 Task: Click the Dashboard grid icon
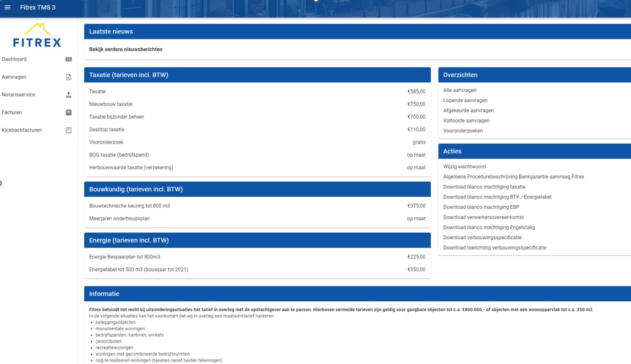(69, 59)
